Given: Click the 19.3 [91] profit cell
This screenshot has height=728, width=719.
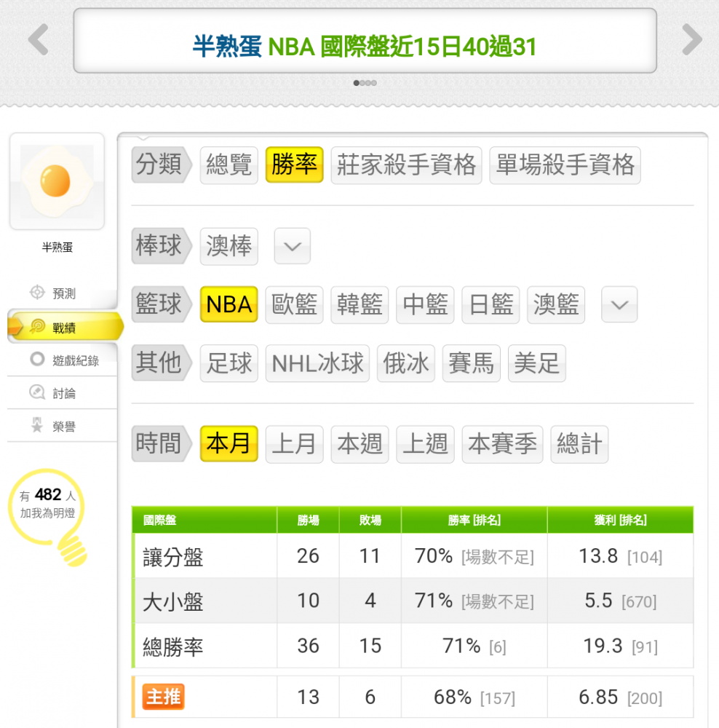Looking at the screenshot, I should [x=621, y=646].
